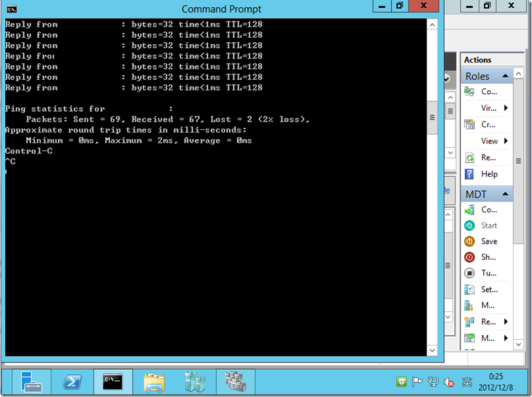Open the toolbox taskbar icon
The width and height of the screenshot is (532, 397).
[x=235, y=382]
